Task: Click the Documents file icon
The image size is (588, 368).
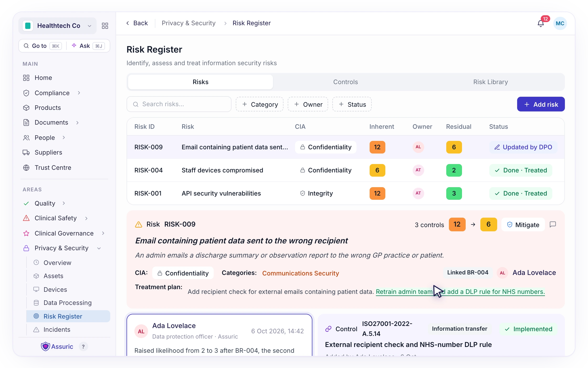Action: click(x=26, y=122)
